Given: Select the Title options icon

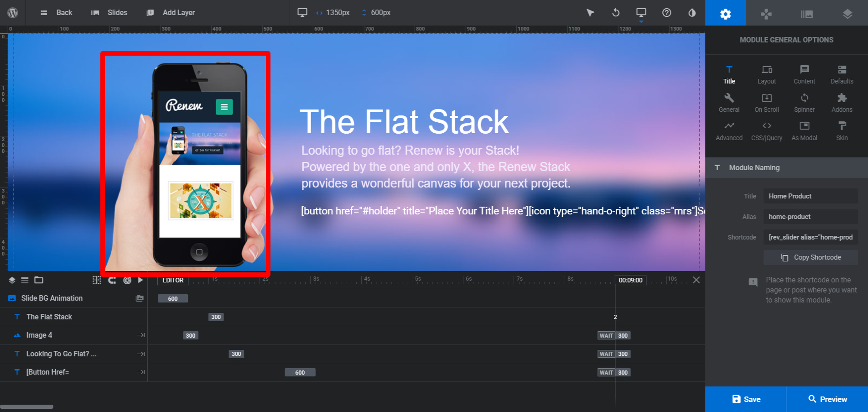Looking at the screenshot, I should (729, 75).
